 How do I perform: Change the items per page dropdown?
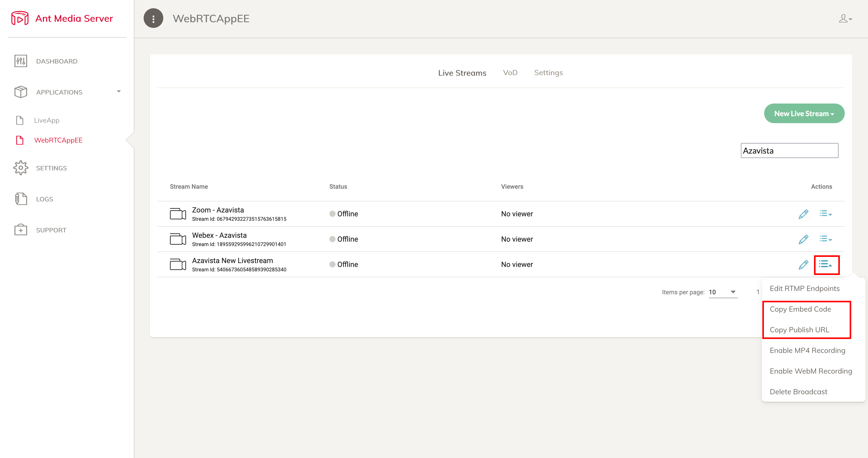pyautogui.click(x=723, y=292)
